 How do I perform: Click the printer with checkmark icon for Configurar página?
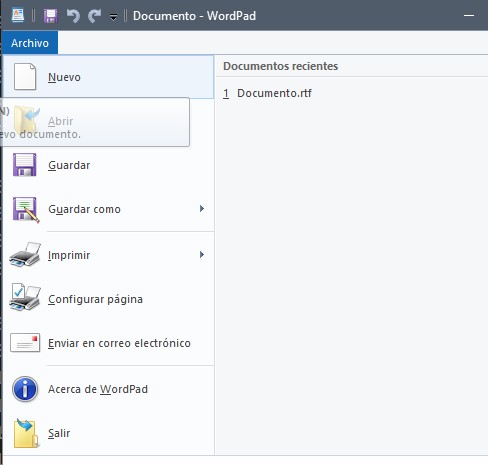[x=25, y=297]
